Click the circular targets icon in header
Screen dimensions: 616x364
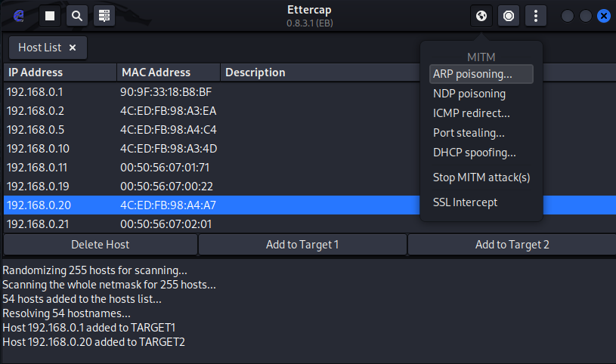pyautogui.click(x=509, y=16)
